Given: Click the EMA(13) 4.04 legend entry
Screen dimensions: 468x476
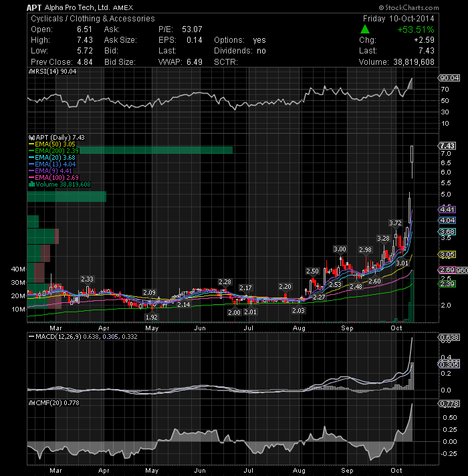Looking at the screenshot, I should click(52, 164).
